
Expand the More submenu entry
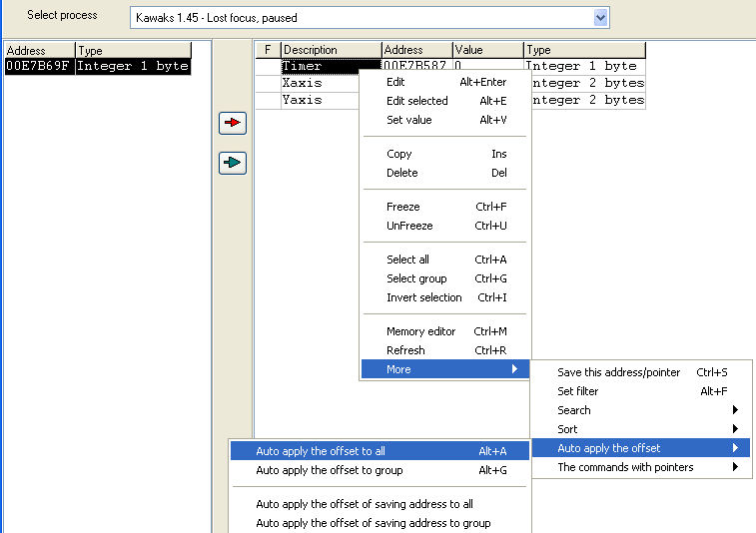click(445, 369)
